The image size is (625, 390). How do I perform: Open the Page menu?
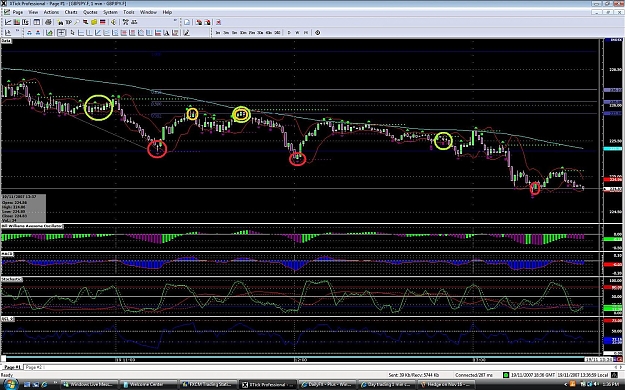point(18,12)
